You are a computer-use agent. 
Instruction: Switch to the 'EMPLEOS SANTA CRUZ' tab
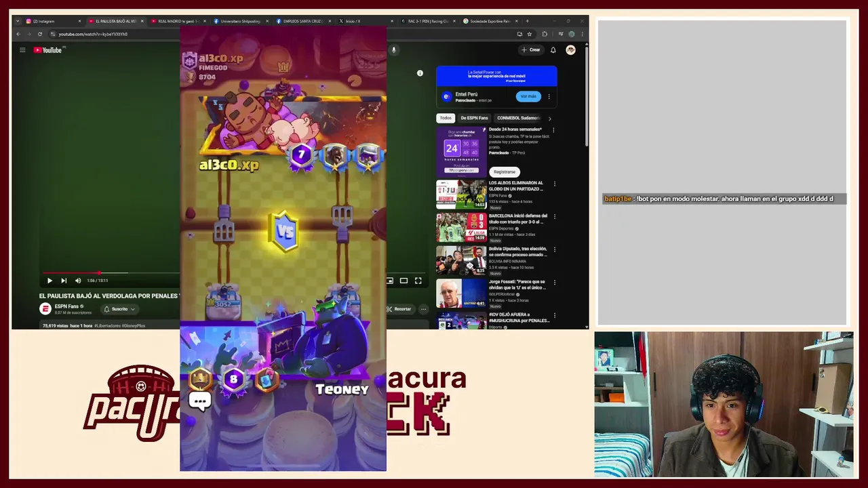click(303, 21)
